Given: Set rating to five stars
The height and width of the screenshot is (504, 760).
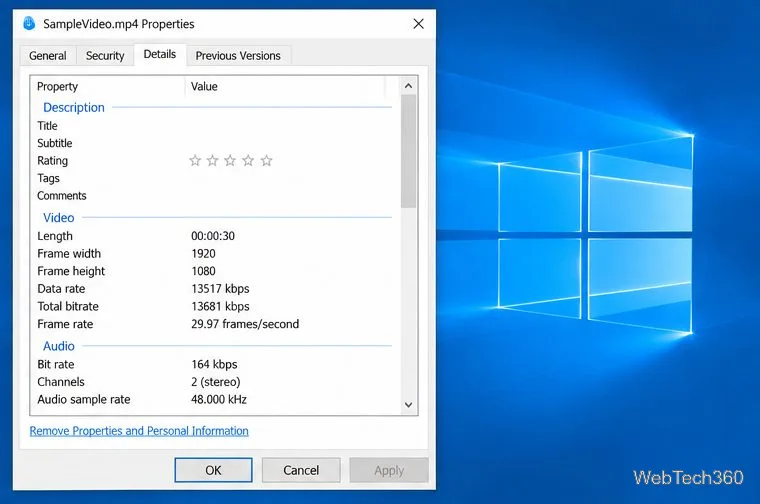Looking at the screenshot, I should (x=266, y=160).
